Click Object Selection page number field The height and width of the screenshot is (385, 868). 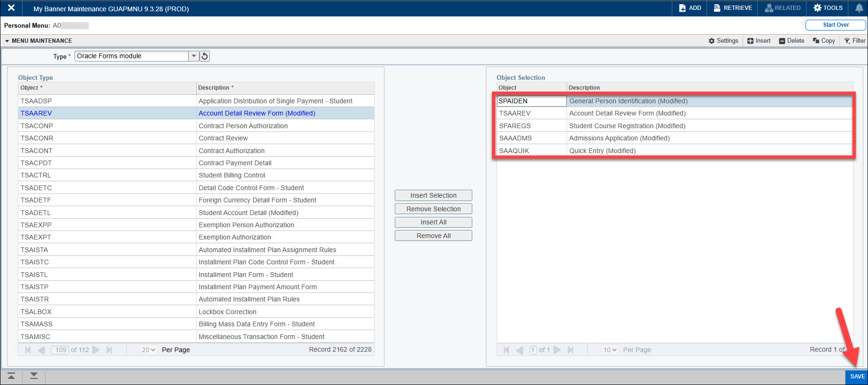pyautogui.click(x=533, y=350)
